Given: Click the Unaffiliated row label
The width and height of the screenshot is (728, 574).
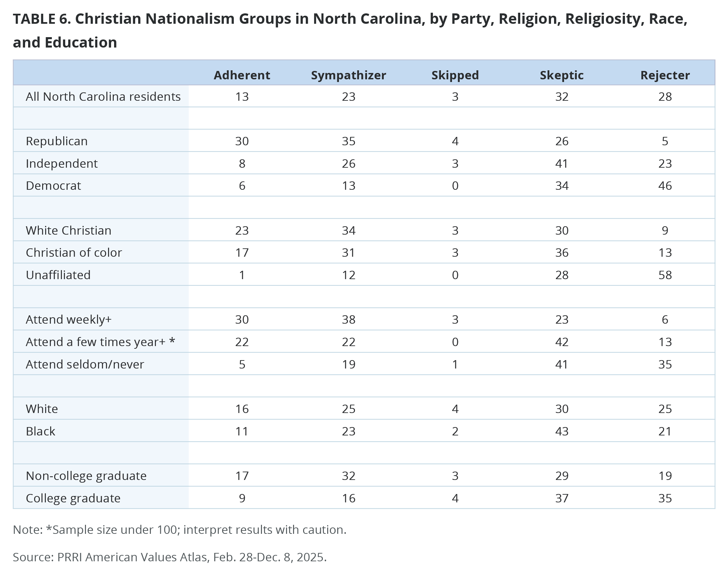Looking at the screenshot, I should tap(58, 275).
